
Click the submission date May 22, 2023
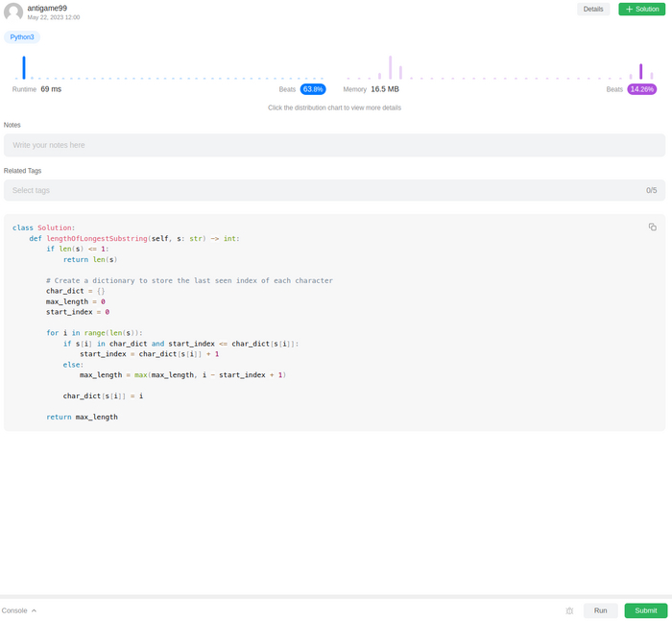coord(54,17)
